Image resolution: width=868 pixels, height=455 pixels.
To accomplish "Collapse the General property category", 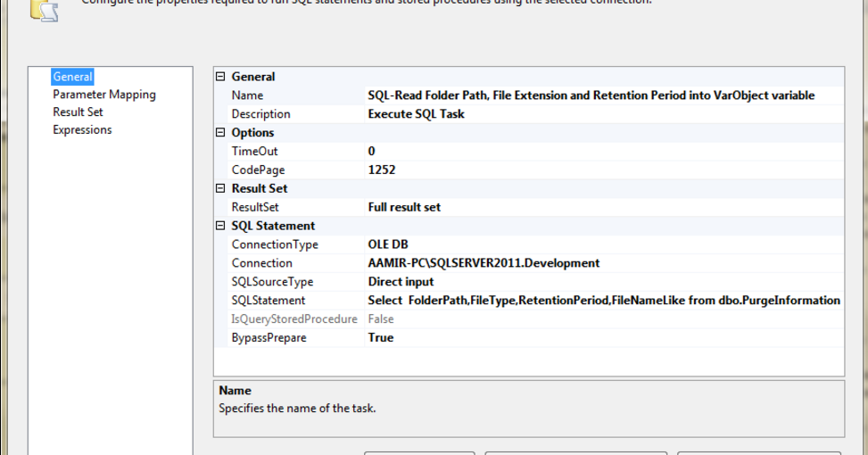I will [220, 77].
